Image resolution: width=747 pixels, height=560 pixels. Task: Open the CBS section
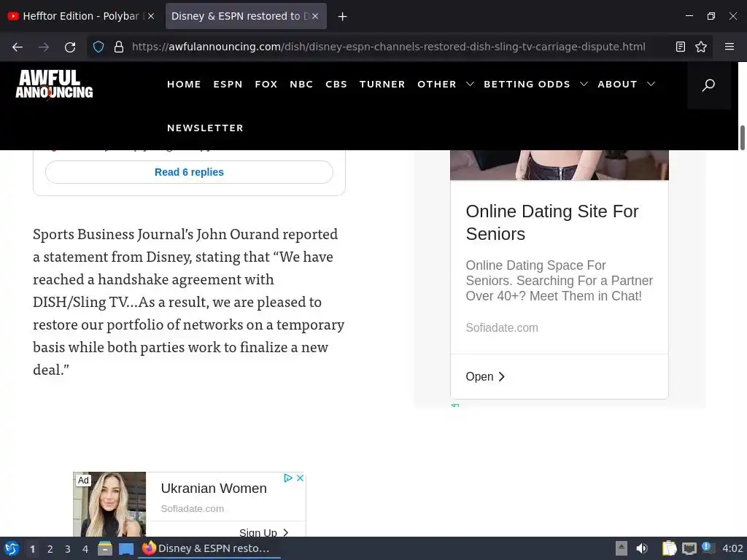(336, 85)
